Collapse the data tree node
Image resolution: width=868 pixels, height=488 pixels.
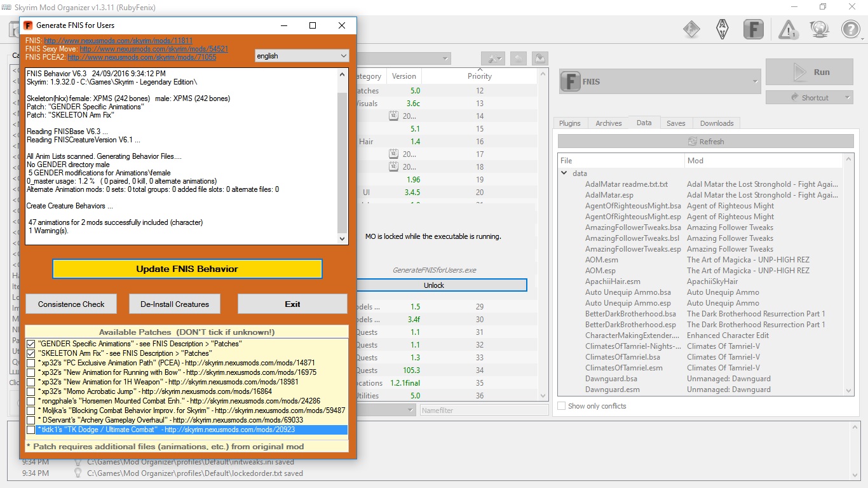[x=564, y=173]
